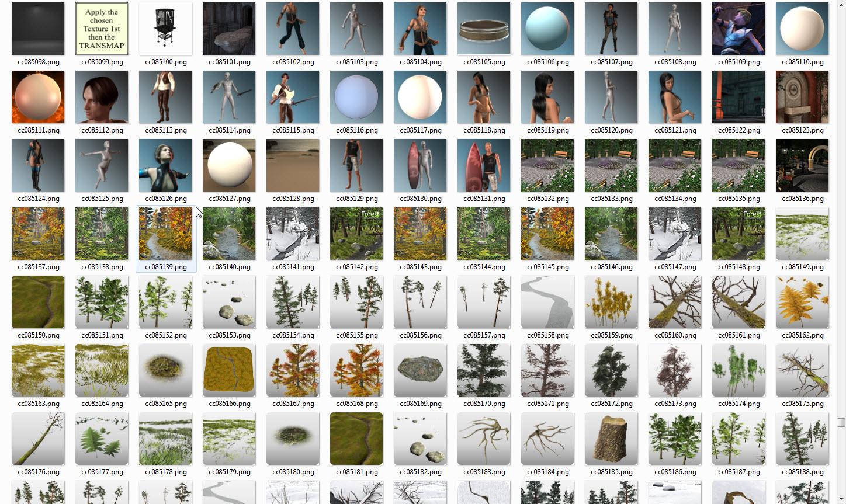Click the file name cc085101.png
This screenshot has width=846, height=504.
(230, 62)
